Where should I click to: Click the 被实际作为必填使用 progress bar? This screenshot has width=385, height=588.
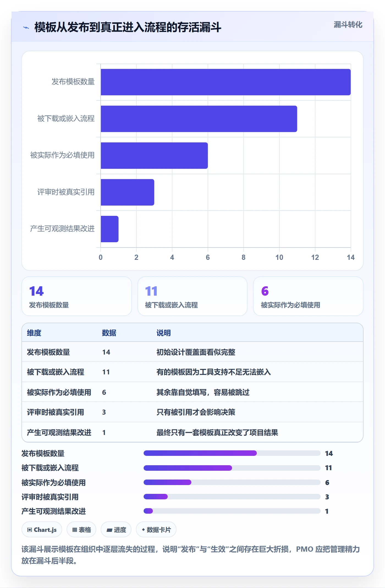click(x=232, y=482)
